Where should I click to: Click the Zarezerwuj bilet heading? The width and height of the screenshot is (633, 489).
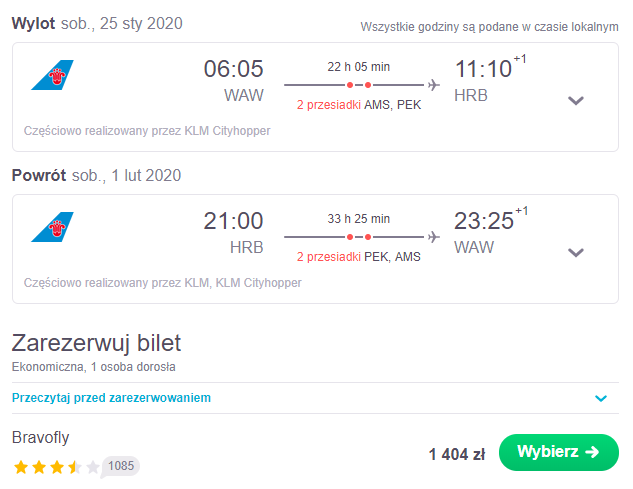pos(96,343)
